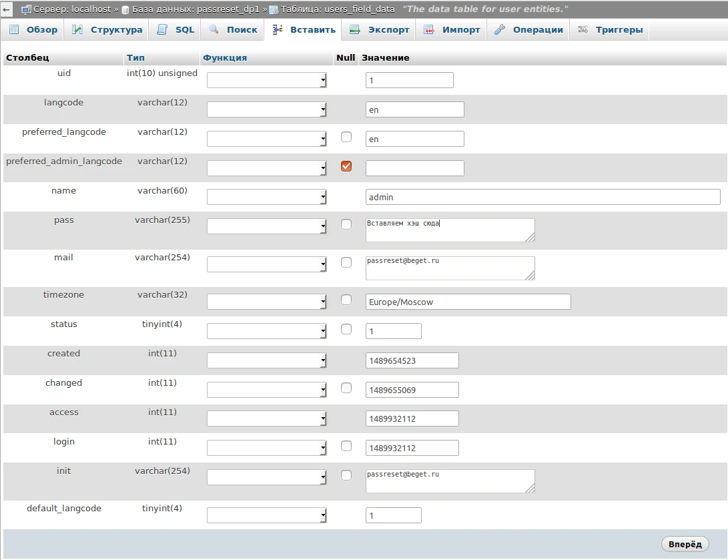Click the Обзор tab icon
The image size is (728, 560).
pos(13,30)
